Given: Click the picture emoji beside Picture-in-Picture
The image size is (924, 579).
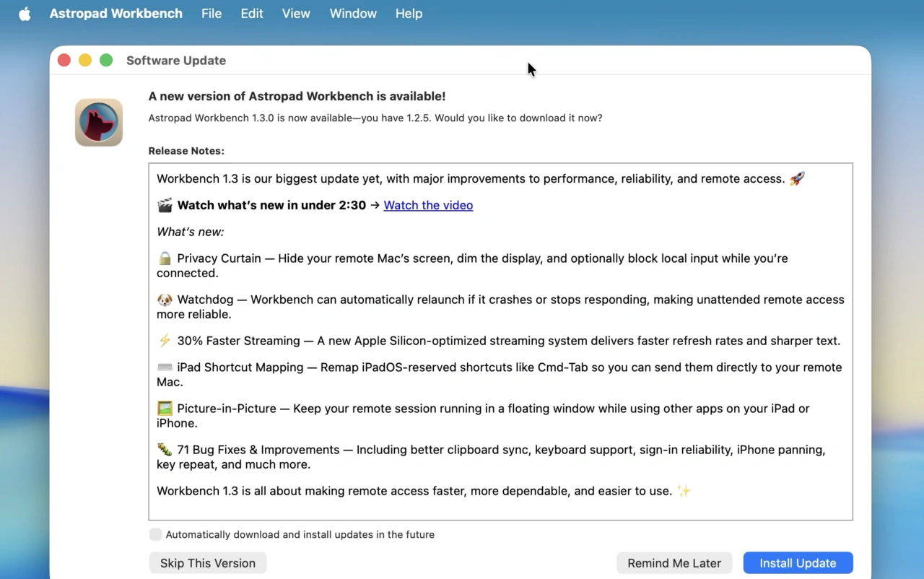Looking at the screenshot, I should (165, 409).
